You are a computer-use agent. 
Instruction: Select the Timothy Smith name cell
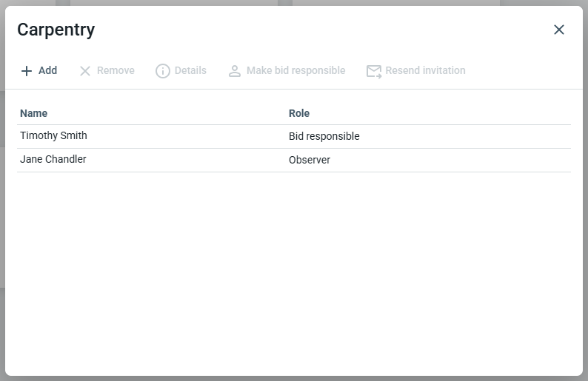[53, 136]
